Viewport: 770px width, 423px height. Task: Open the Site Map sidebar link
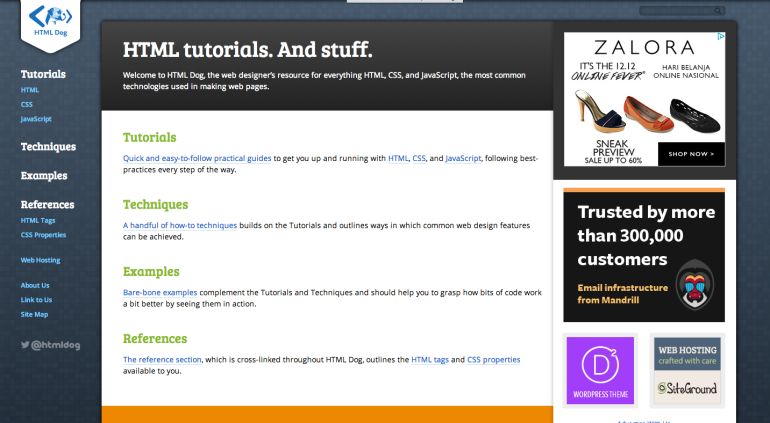click(34, 314)
